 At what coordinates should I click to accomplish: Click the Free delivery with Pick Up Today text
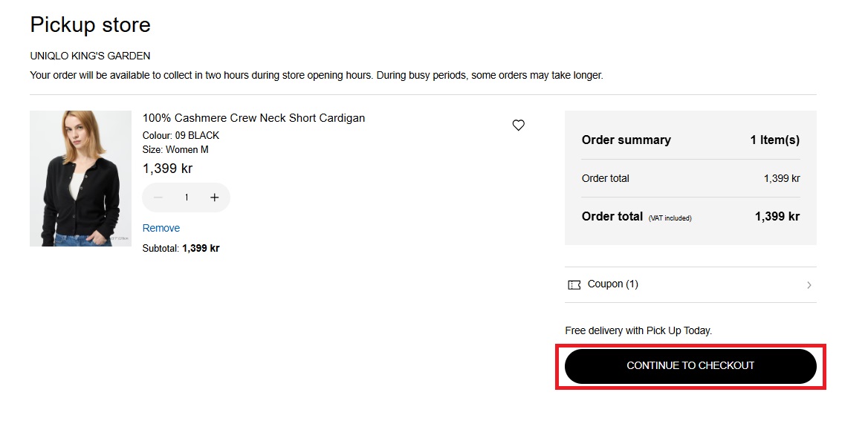tap(638, 330)
